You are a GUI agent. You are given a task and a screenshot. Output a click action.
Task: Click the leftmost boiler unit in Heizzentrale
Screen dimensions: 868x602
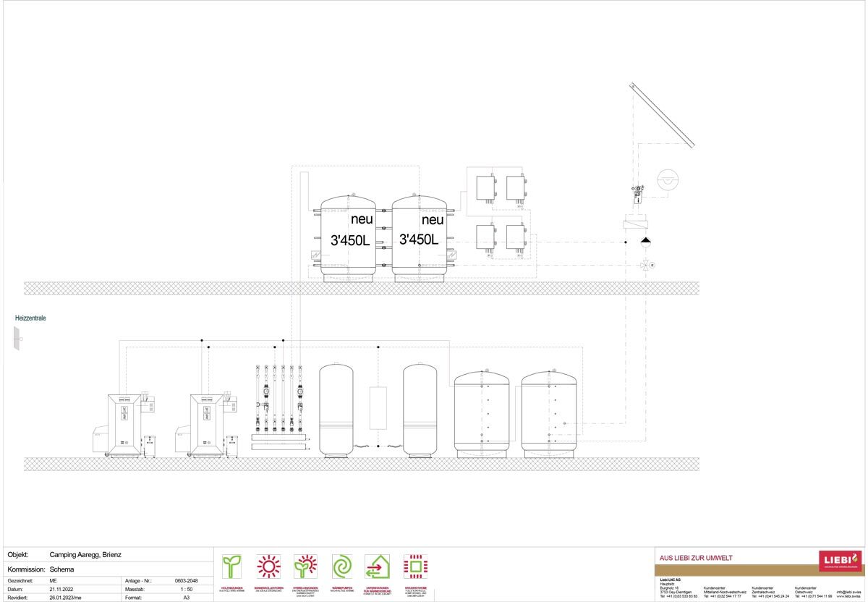(125, 425)
